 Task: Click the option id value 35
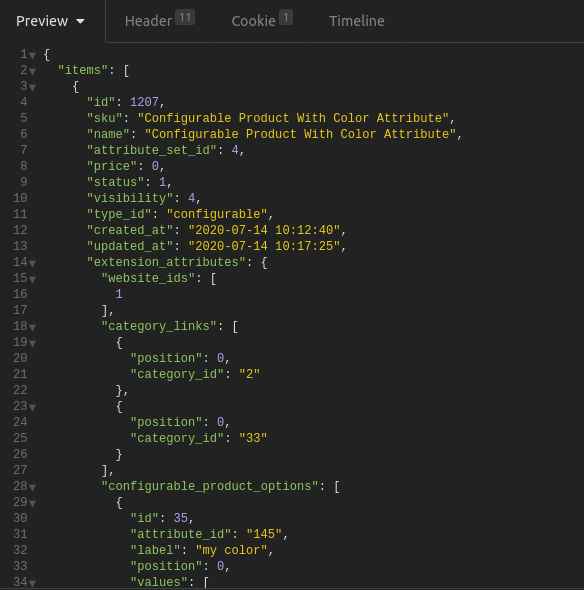181,518
